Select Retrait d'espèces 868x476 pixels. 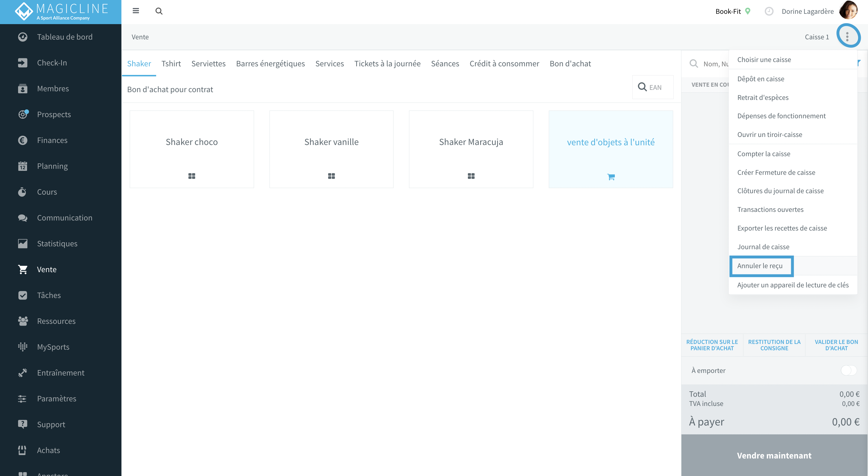click(x=793, y=97)
